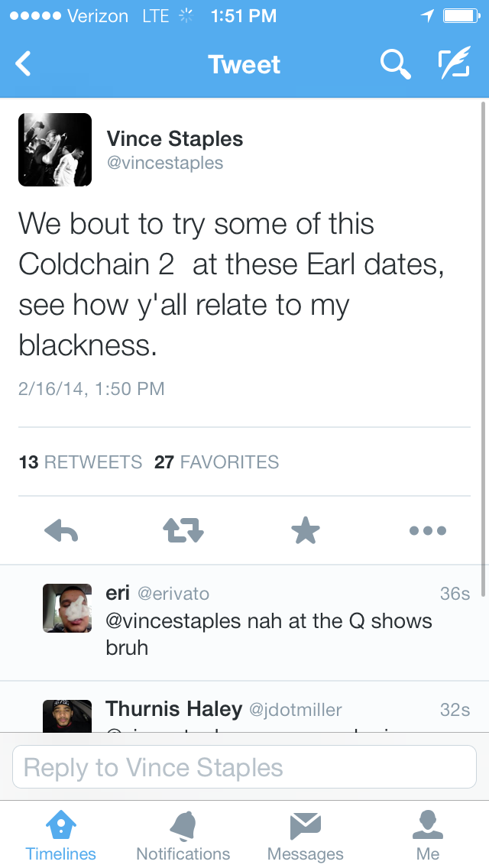Viewport: 489px width, 868px height.
Task: Retweet the Vince Staples tweet
Action: (183, 530)
